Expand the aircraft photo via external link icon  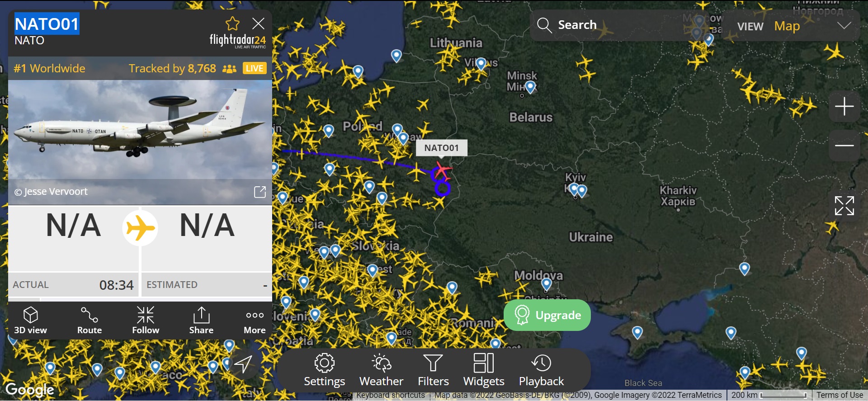tap(260, 192)
